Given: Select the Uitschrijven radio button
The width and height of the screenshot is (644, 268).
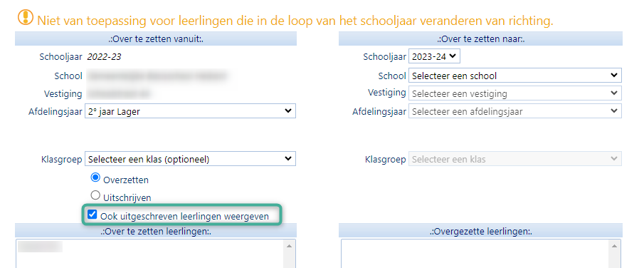Looking at the screenshot, I should (x=95, y=195).
